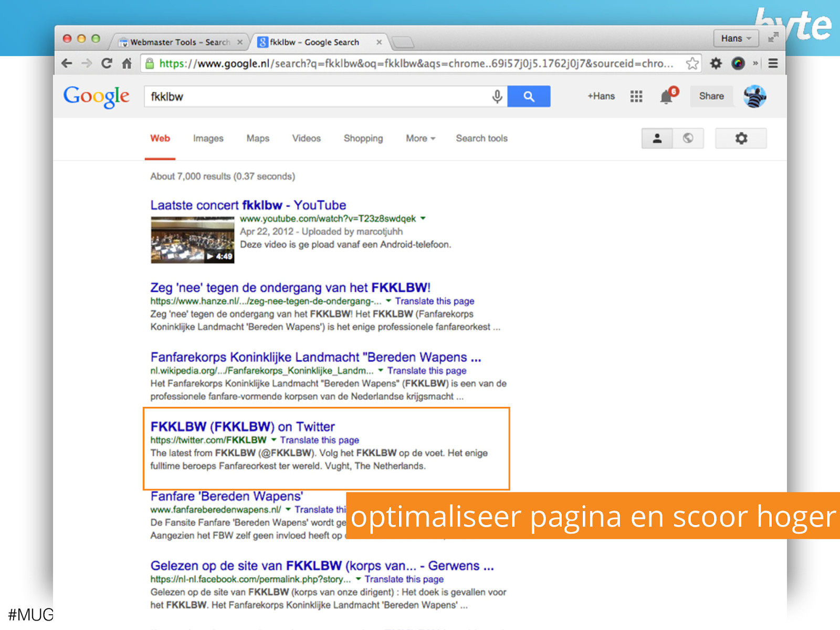This screenshot has height=630, width=840.
Task: Open Chrome hamburger menu
Action: pos(773,64)
